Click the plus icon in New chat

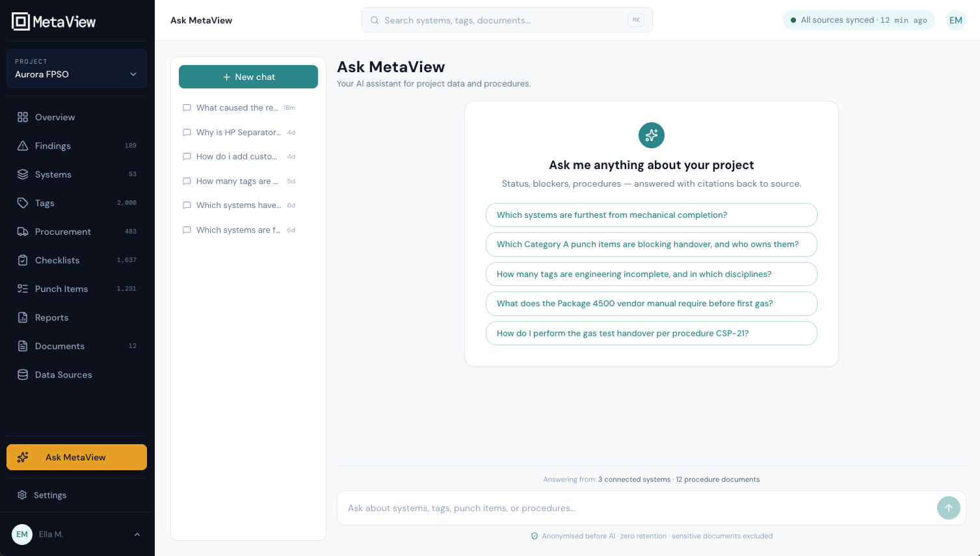(x=227, y=77)
